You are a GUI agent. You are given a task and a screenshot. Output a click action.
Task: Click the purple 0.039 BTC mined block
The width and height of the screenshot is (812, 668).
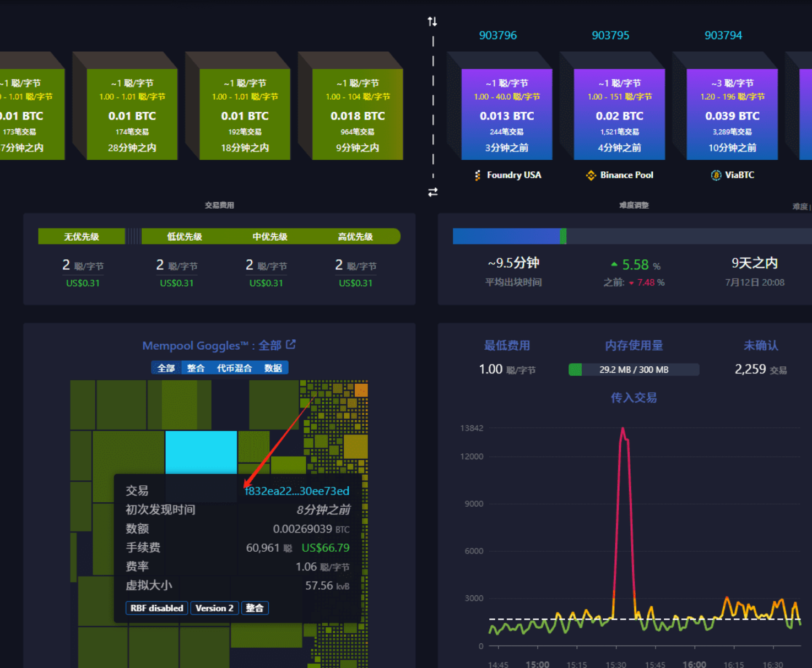tap(732, 115)
